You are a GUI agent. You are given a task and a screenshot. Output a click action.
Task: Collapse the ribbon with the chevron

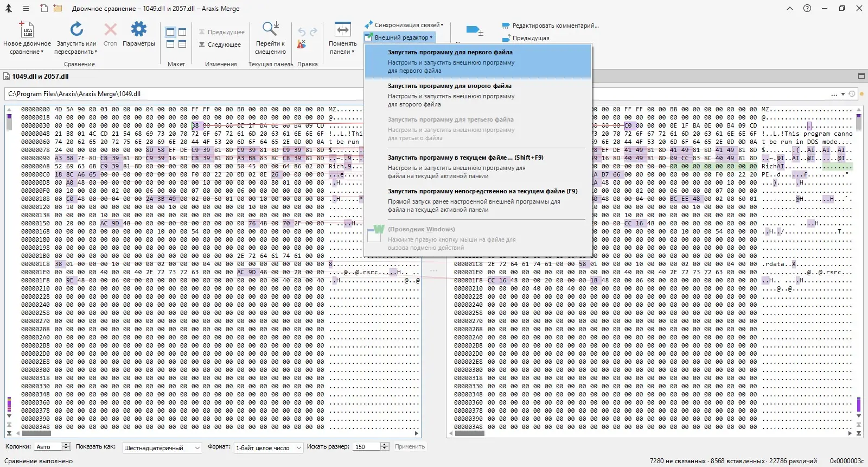coord(790,9)
